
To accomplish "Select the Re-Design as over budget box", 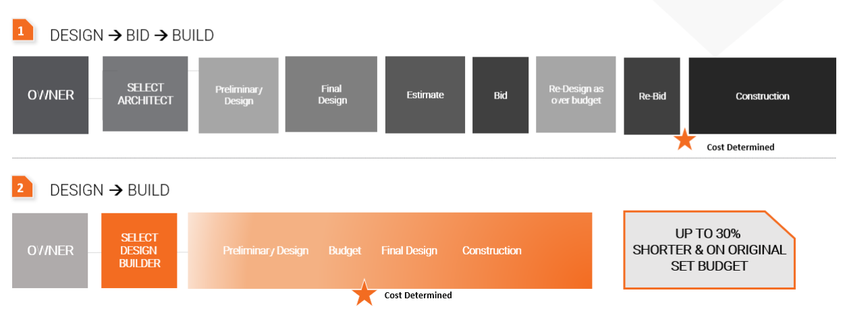I will tap(575, 94).
